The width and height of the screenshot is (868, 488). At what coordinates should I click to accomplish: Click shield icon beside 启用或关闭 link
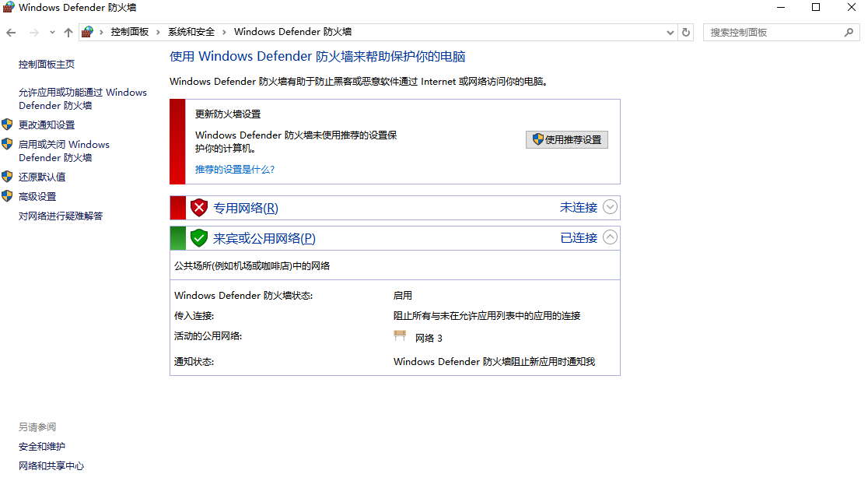[x=7, y=144]
